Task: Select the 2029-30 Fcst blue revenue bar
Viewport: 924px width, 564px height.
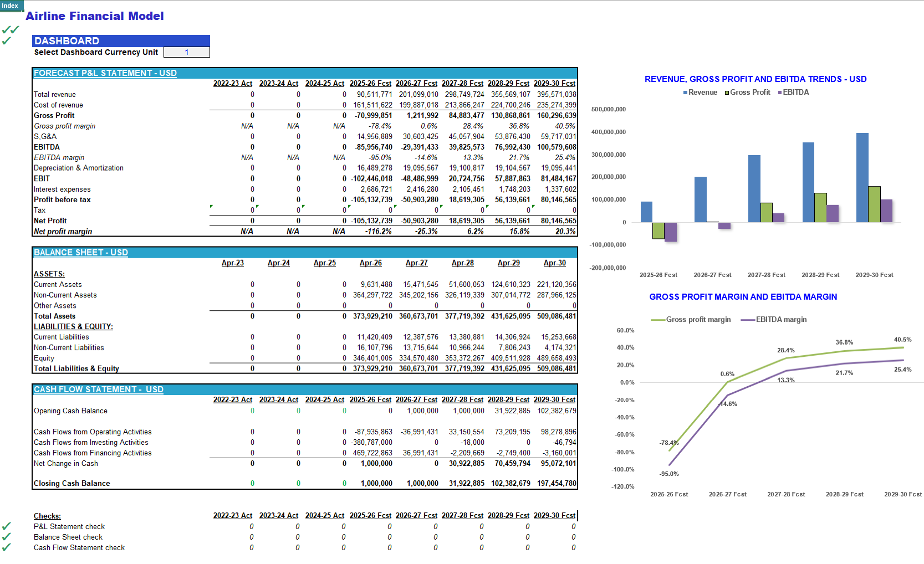Action: tap(862, 178)
